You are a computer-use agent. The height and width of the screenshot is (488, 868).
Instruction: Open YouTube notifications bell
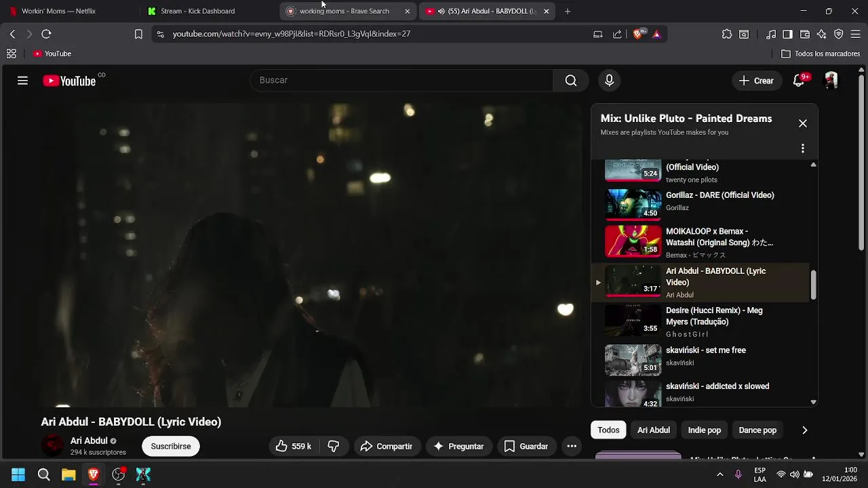click(x=799, y=81)
